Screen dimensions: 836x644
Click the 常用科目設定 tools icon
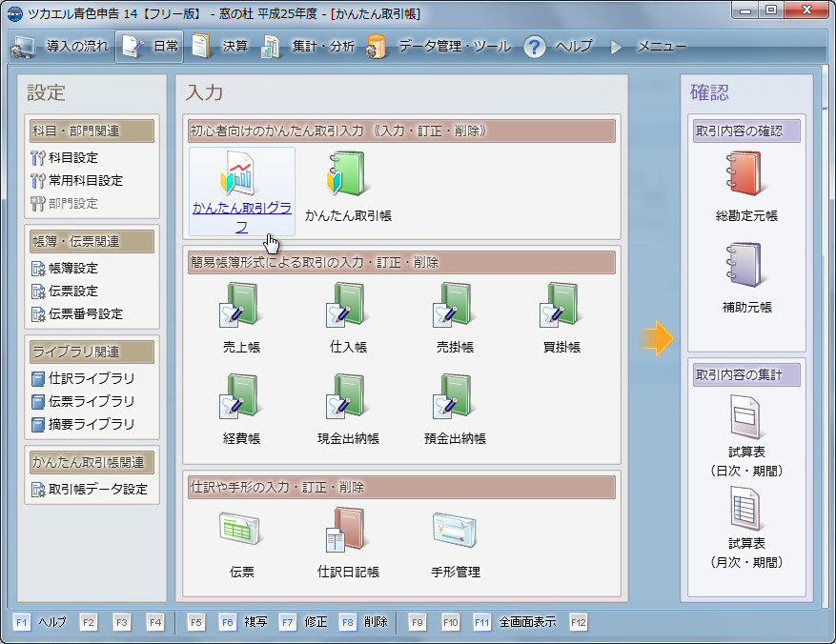pyautogui.click(x=38, y=181)
